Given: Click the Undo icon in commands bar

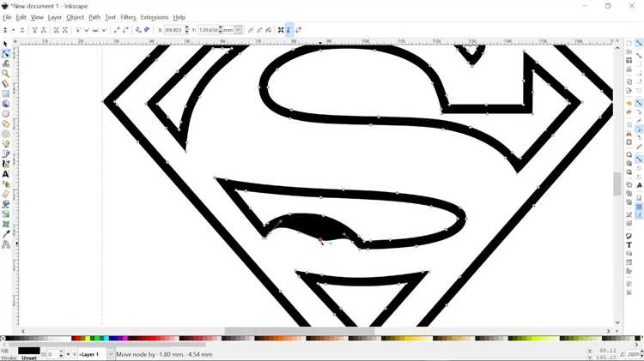Looking at the screenshot, I should (629, 103).
